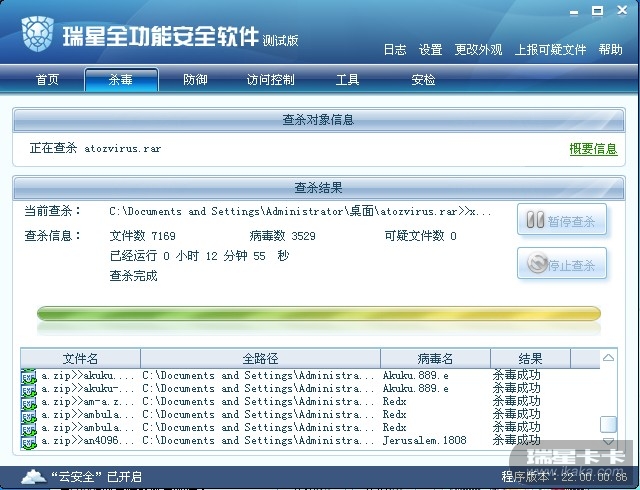The height and width of the screenshot is (490, 640).
Task: Click file icon of a.zip>>akuku-... row
Action: pos(29,389)
